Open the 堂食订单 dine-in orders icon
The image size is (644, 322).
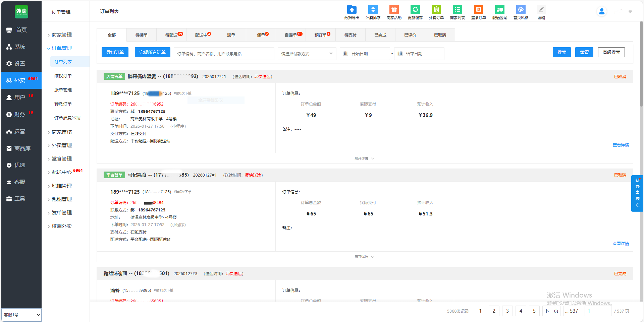478,10
